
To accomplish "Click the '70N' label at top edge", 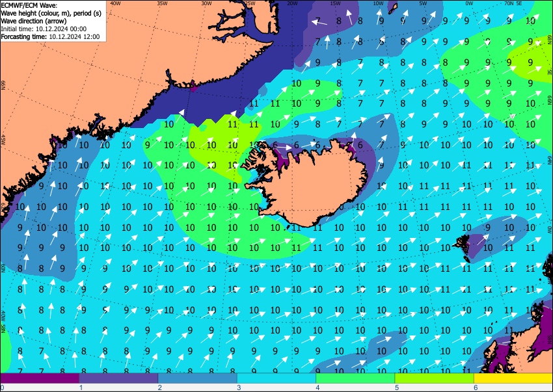I will pos(509,3).
